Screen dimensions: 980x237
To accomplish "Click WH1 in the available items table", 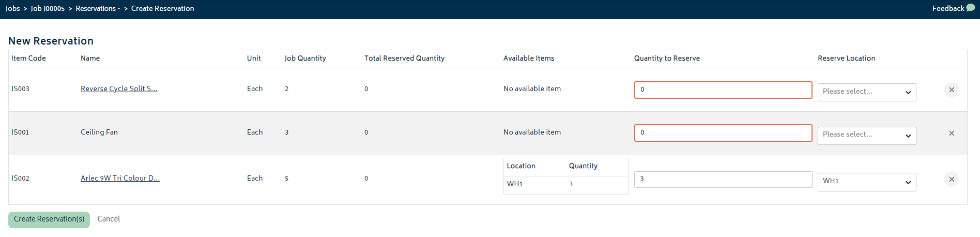I will click(x=515, y=184).
